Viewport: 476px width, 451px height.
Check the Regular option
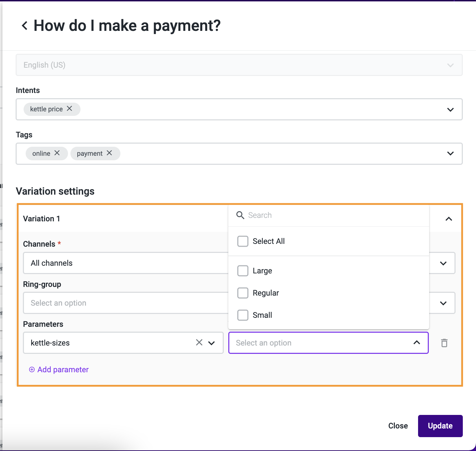pyautogui.click(x=243, y=293)
